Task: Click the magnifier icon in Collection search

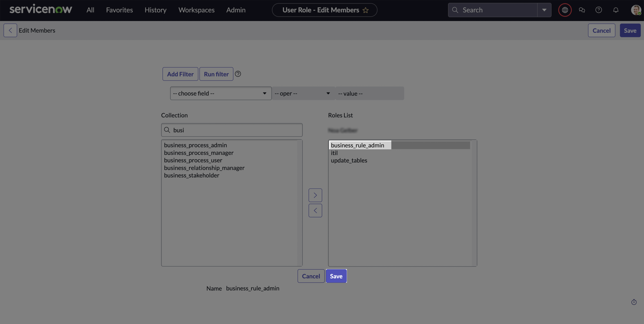Action: tap(167, 130)
